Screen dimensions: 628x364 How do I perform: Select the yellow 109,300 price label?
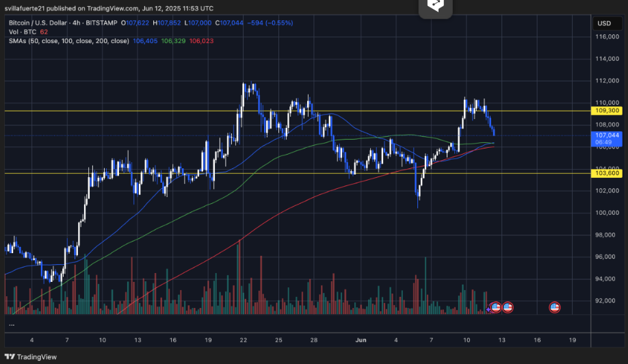(607, 110)
